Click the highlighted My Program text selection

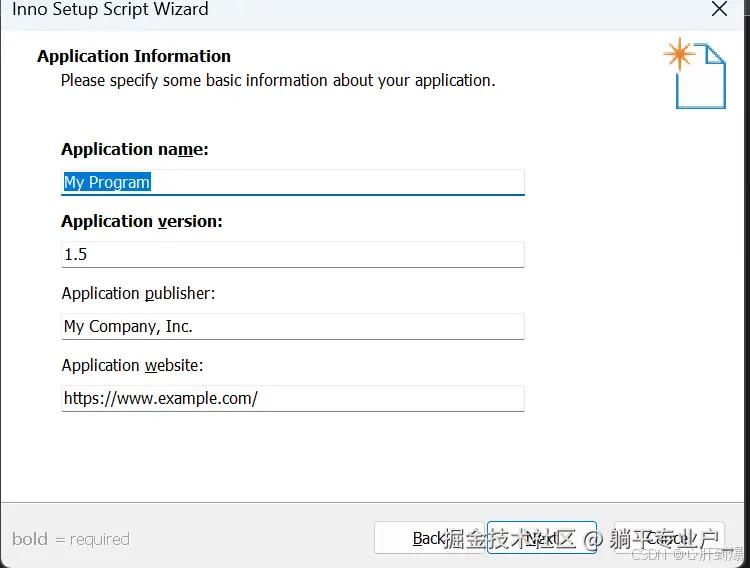[x=107, y=182]
